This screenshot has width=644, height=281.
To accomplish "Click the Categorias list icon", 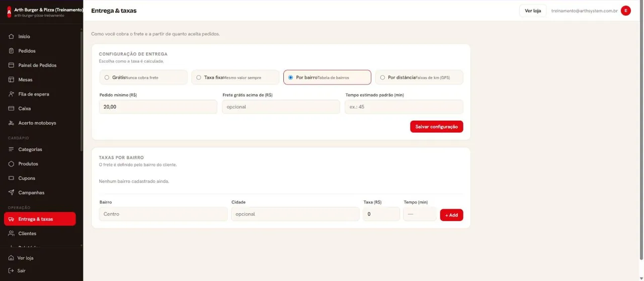I will point(11,149).
